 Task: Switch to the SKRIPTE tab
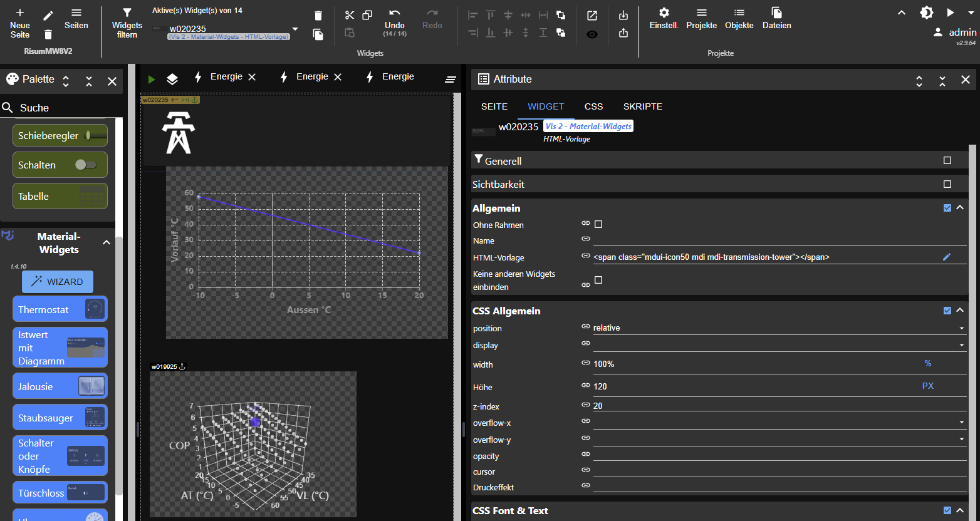pyautogui.click(x=642, y=106)
